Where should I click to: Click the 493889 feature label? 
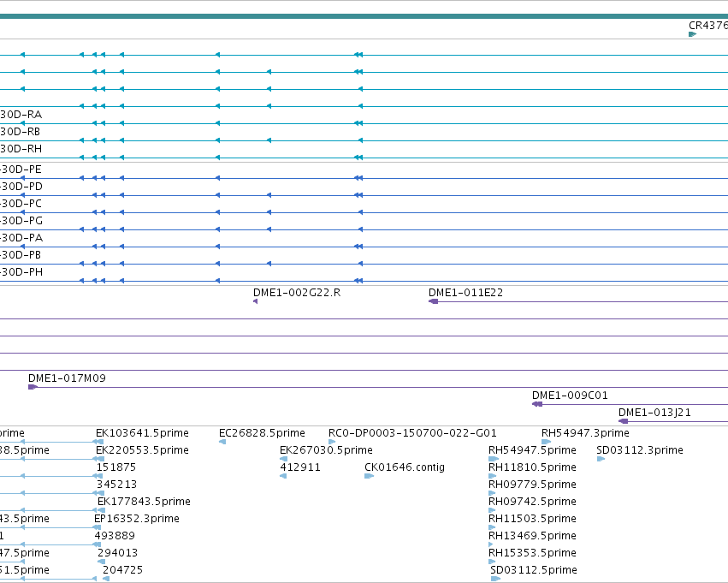(115, 536)
